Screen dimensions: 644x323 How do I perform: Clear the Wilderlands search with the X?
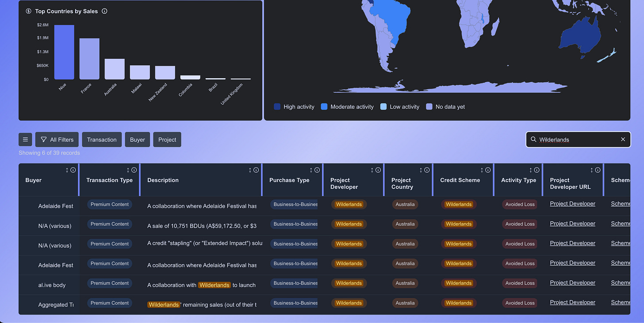(623, 140)
